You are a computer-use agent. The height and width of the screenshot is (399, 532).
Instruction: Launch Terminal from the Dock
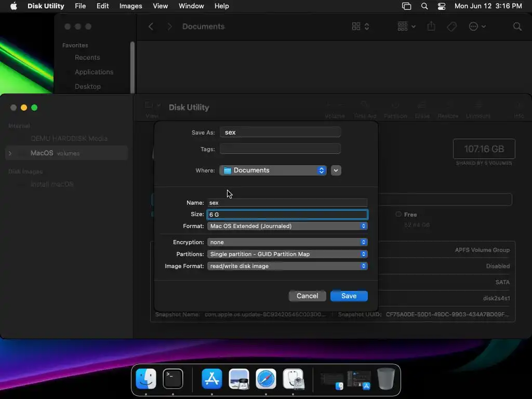point(172,379)
